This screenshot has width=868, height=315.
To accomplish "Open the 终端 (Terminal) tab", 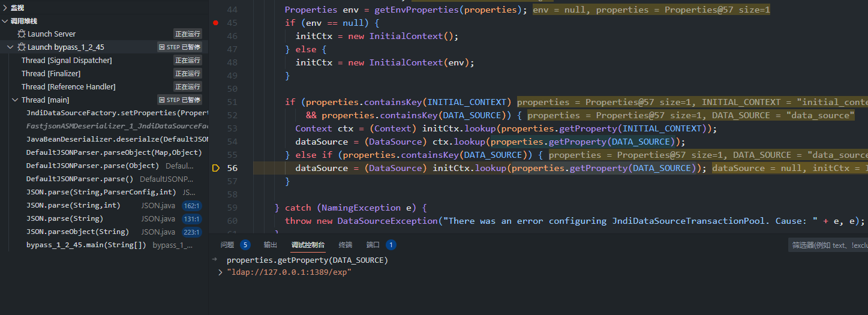I will click(x=346, y=245).
